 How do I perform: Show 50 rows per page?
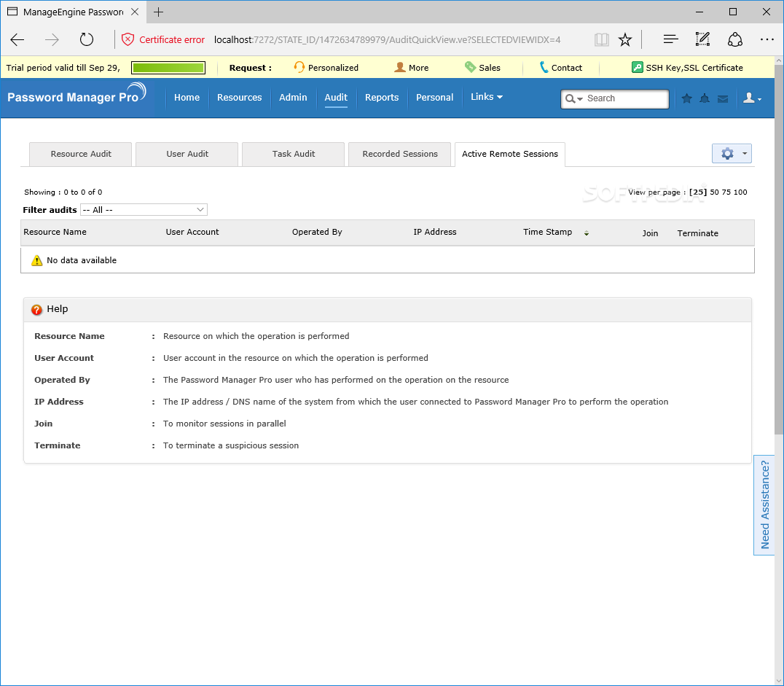tap(714, 192)
